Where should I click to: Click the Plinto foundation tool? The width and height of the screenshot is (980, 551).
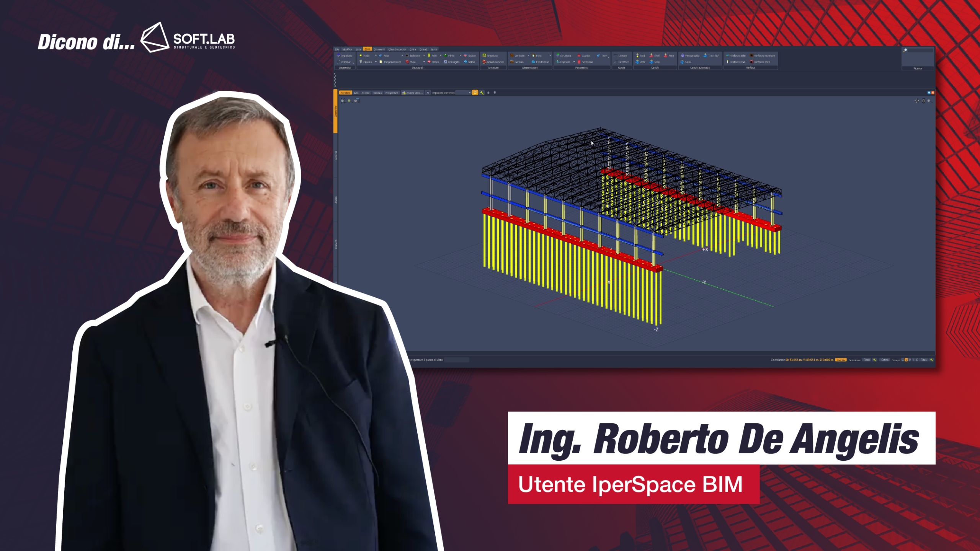(450, 55)
